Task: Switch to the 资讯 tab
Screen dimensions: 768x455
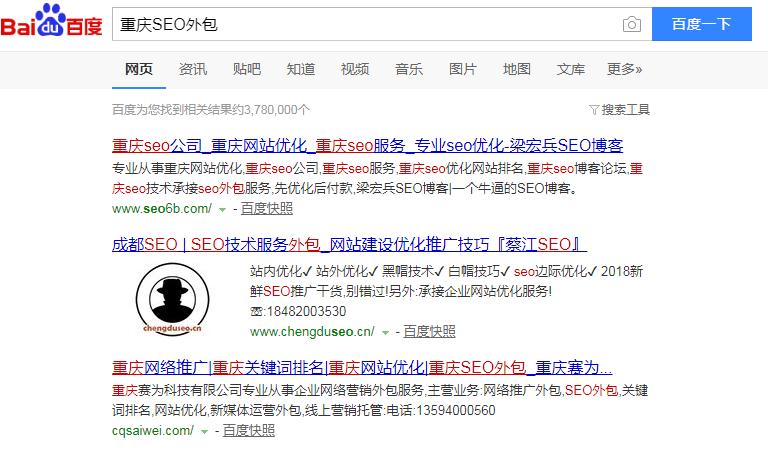Action: coord(192,69)
